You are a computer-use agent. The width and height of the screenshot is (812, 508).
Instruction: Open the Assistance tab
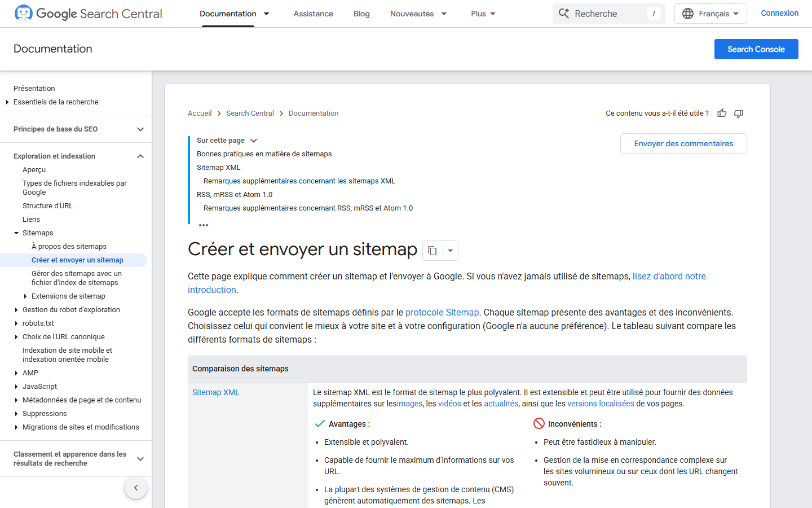313,14
